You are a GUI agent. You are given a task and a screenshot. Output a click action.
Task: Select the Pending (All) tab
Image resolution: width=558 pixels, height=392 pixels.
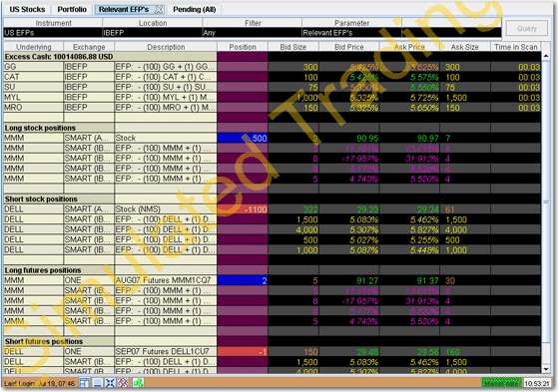[195, 9]
